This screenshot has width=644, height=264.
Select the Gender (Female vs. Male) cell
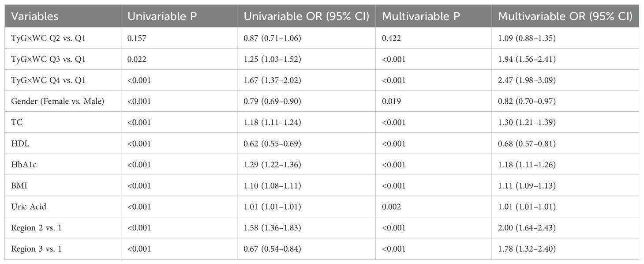coord(58,101)
